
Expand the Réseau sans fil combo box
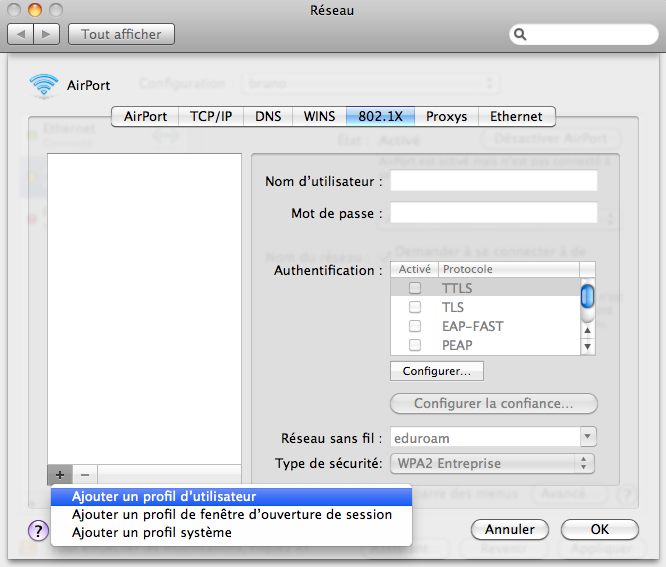click(588, 437)
